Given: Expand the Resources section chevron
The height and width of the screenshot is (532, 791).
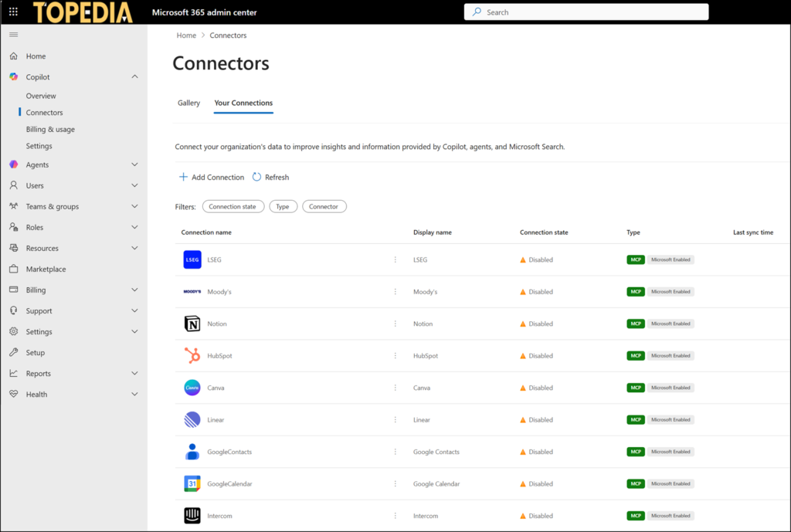Looking at the screenshot, I should (134, 248).
